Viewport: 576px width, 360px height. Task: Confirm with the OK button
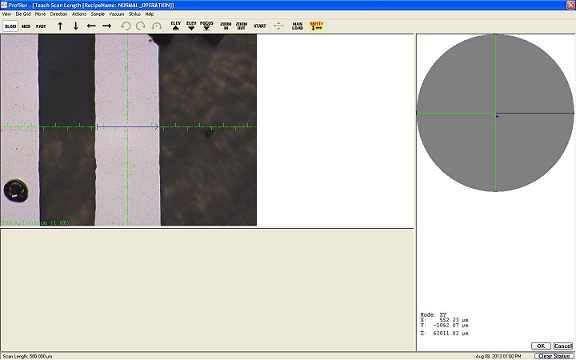pyautogui.click(x=541, y=346)
